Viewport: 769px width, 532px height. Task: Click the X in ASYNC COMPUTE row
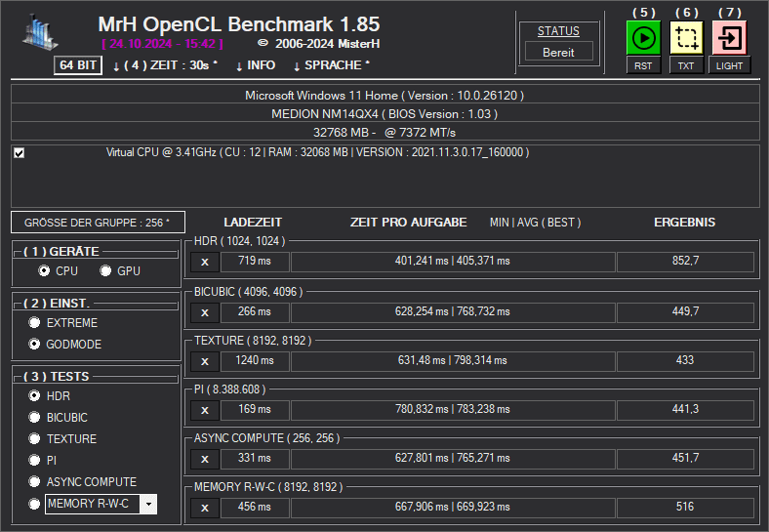point(205,459)
